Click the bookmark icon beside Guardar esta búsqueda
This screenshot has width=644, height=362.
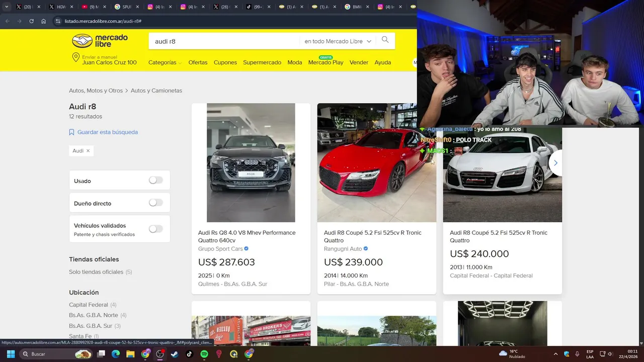(x=71, y=132)
